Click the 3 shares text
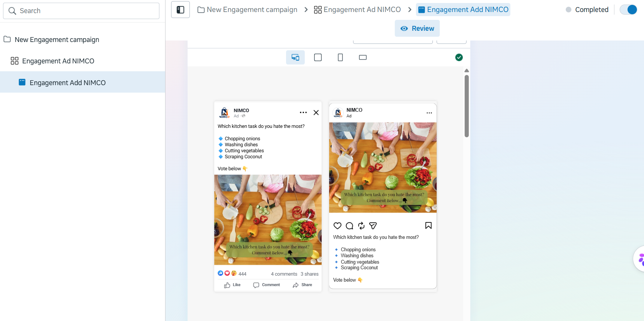Image resolution: width=644 pixels, height=321 pixels. click(x=310, y=274)
